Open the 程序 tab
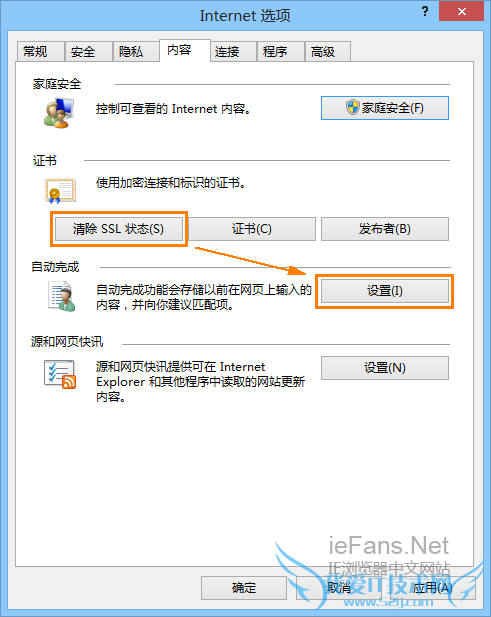 [281, 52]
